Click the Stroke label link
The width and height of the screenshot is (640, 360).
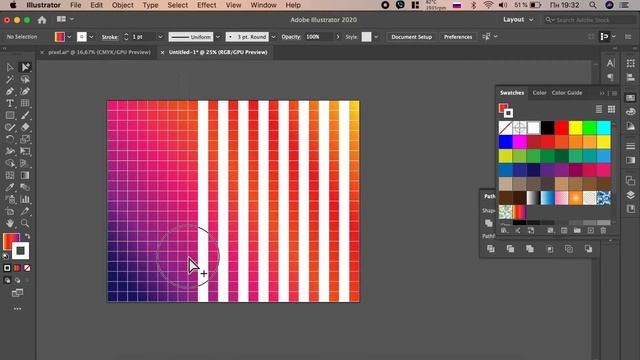[110, 37]
